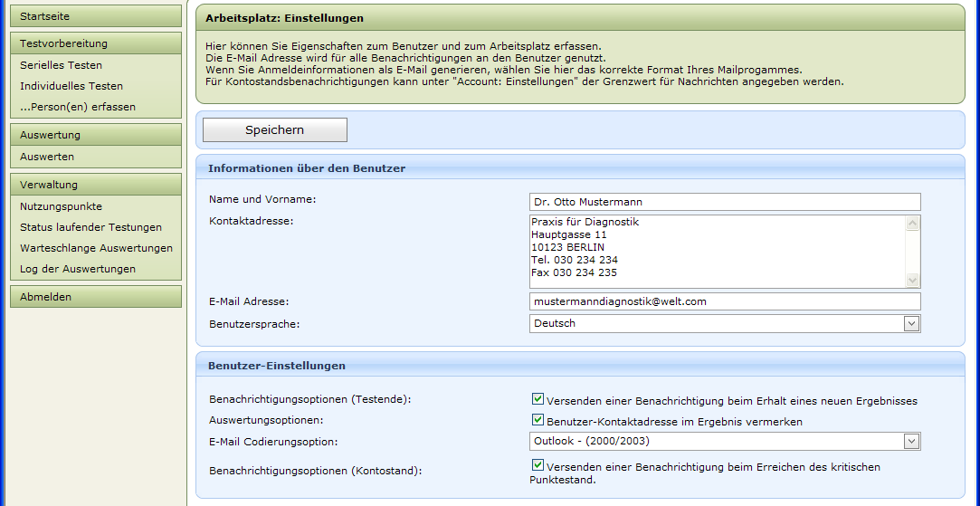Focus the E-Mail Adresse input field

[724, 301]
